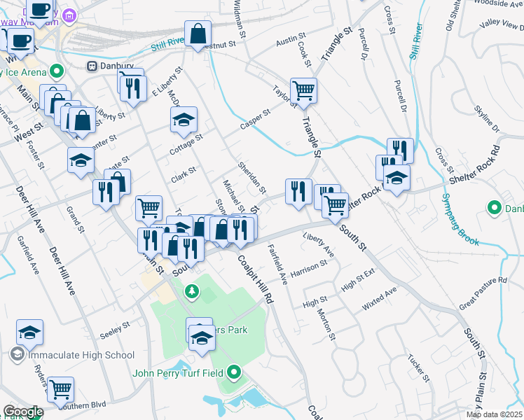Click the shopping bag marker near Chestnut St
The width and height of the screenshot is (524, 420).
[x=198, y=33]
